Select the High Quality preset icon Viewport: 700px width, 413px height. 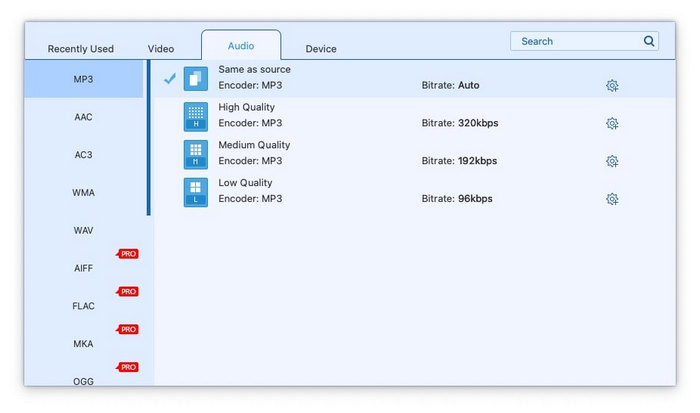196,116
